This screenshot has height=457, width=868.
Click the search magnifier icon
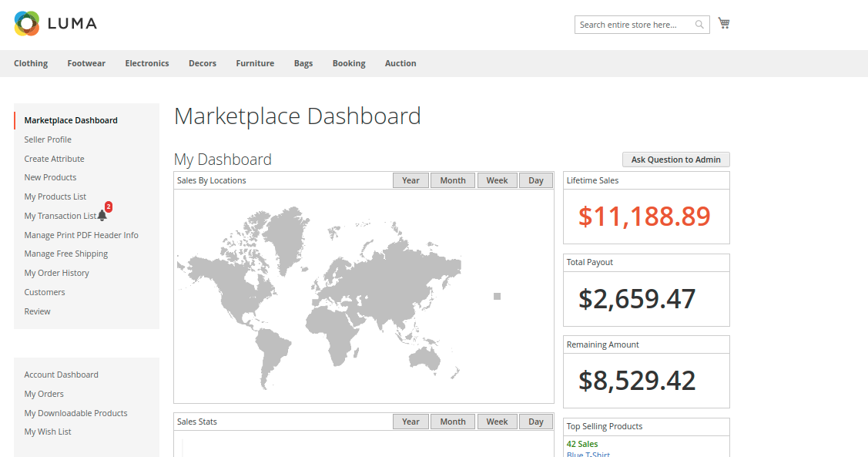[x=699, y=25]
